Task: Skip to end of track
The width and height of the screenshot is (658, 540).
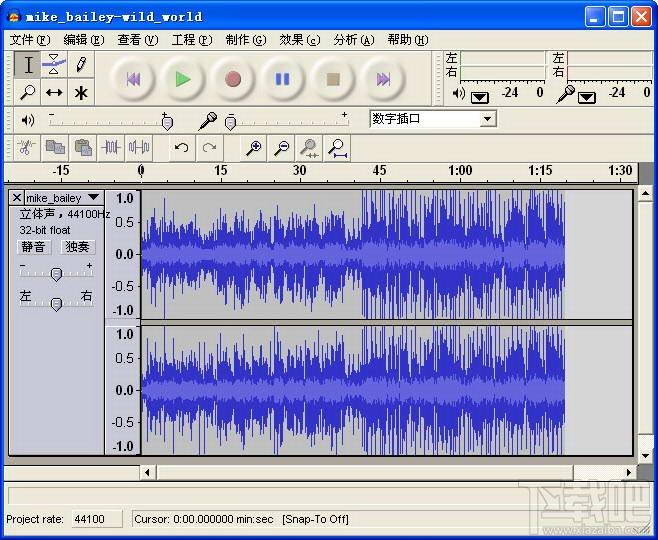Action: [383, 79]
